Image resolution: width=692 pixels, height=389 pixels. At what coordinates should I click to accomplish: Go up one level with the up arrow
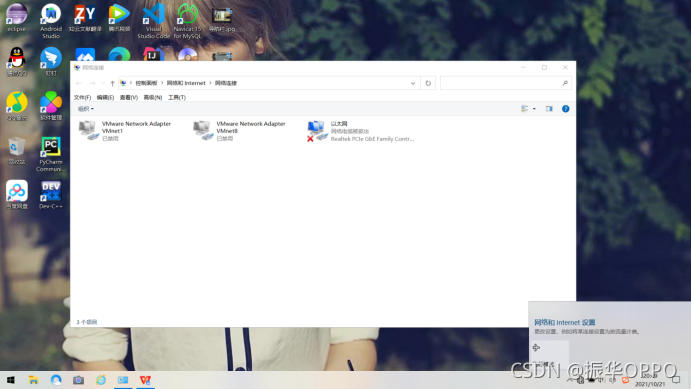[113, 83]
